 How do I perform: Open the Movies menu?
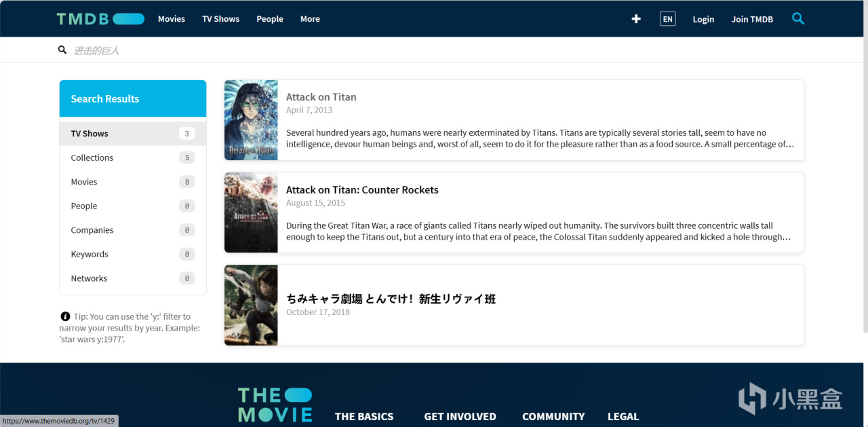tap(172, 19)
